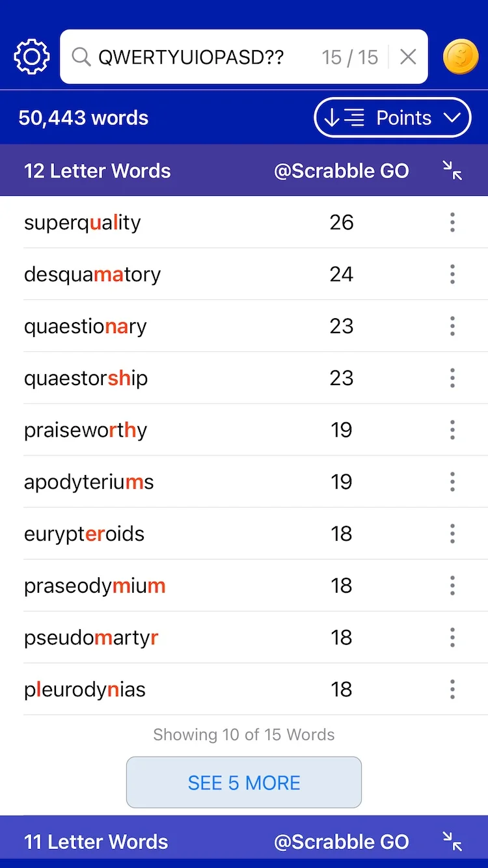Image resolution: width=488 pixels, height=868 pixels.
Task: Click the gold coin icon
Action: click(x=461, y=57)
